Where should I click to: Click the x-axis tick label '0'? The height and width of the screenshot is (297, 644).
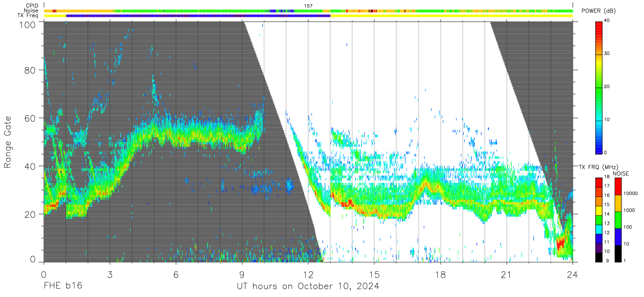(x=44, y=274)
